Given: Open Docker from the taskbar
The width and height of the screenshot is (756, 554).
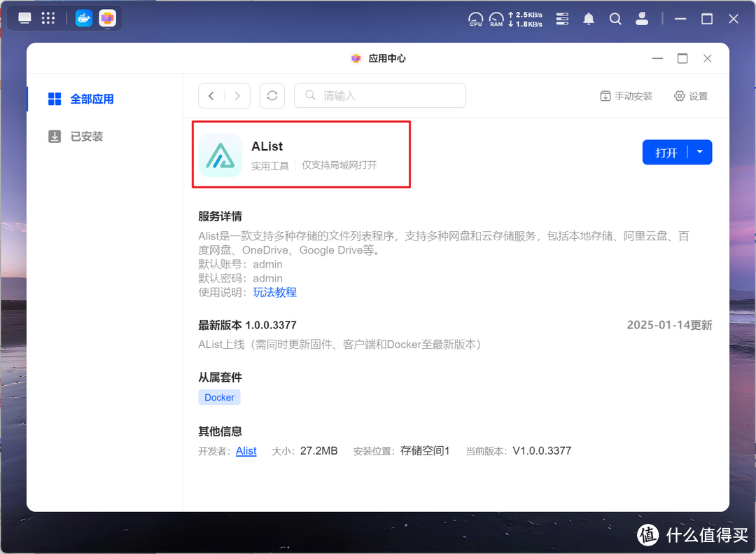Looking at the screenshot, I should (x=83, y=18).
